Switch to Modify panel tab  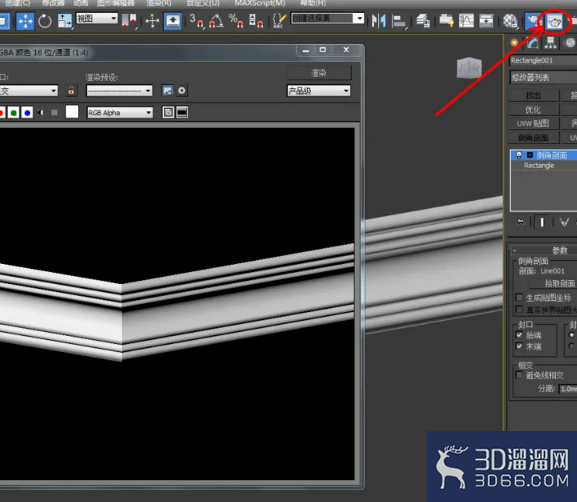(x=532, y=43)
